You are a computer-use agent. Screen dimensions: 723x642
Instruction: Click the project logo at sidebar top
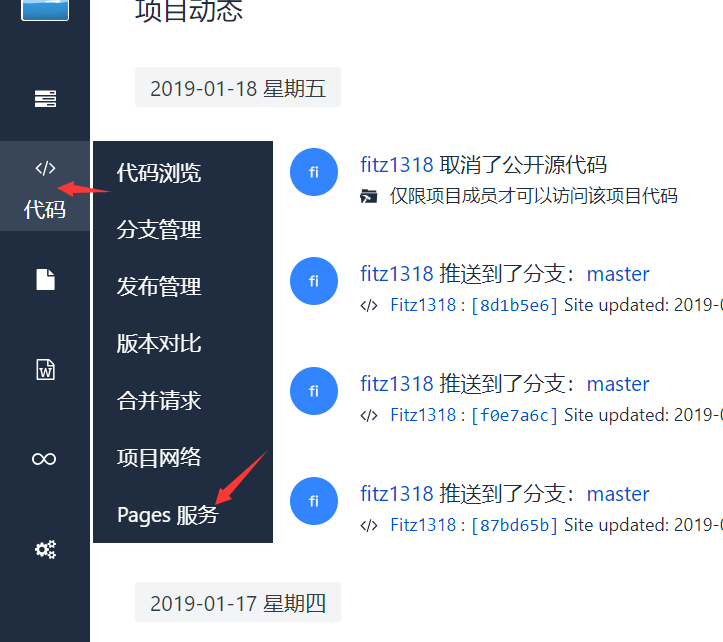tap(45, 9)
